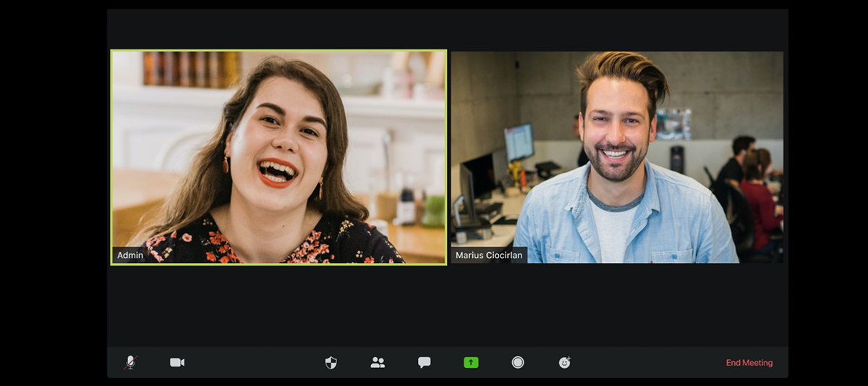Click the End Meeting button
This screenshot has width=868, height=386.
[x=749, y=363]
